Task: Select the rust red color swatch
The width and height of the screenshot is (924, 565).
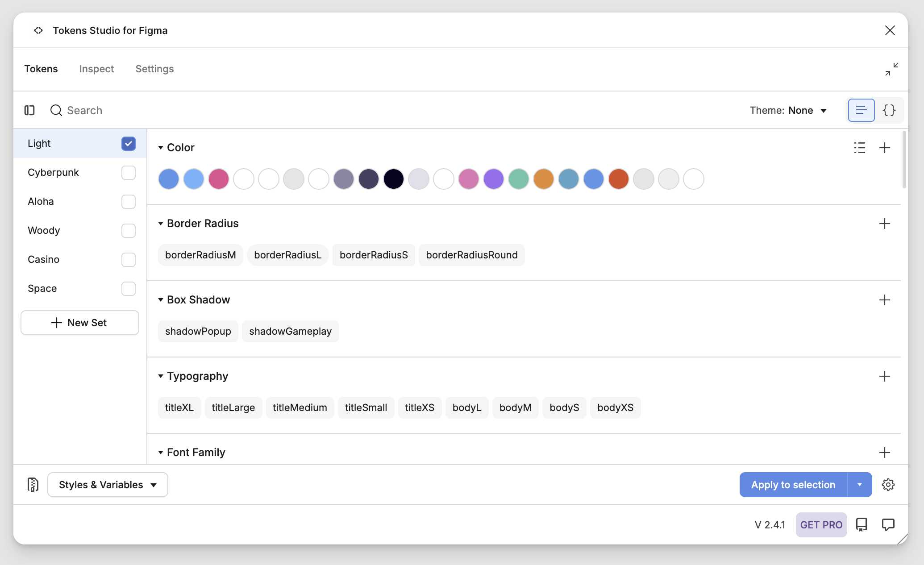Action: coord(619,179)
